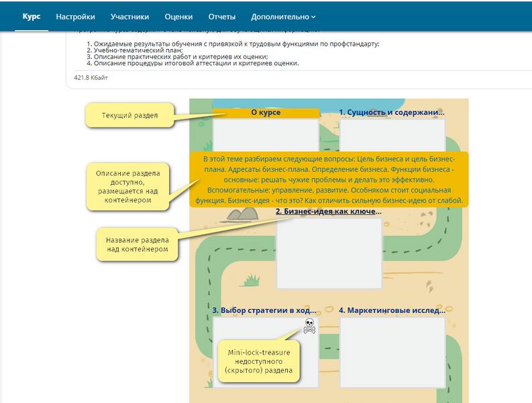
Task: Open the О курсе section title
Action: [266, 112]
